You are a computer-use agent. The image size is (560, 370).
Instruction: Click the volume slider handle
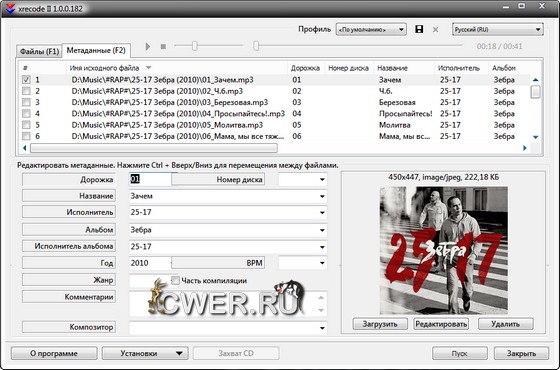[194, 46]
